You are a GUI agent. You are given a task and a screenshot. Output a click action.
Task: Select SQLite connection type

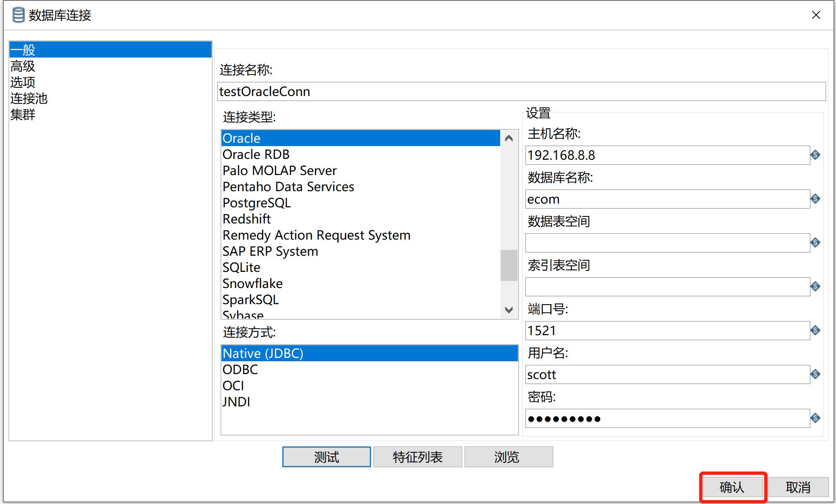[x=361, y=267]
